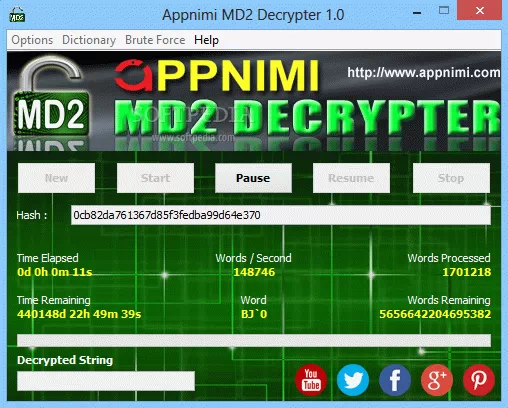The width and height of the screenshot is (508, 408).
Task: Click the progress bar below Time Remaining
Action: (x=254, y=341)
